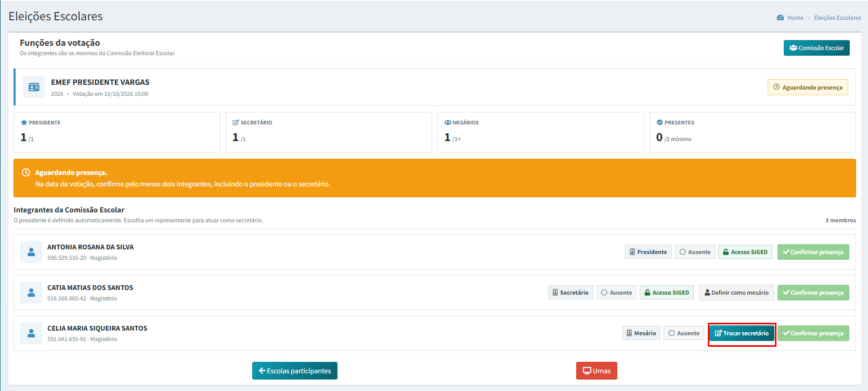Click the '/2 mínimo' text under PRESENTES

[x=678, y=139]
